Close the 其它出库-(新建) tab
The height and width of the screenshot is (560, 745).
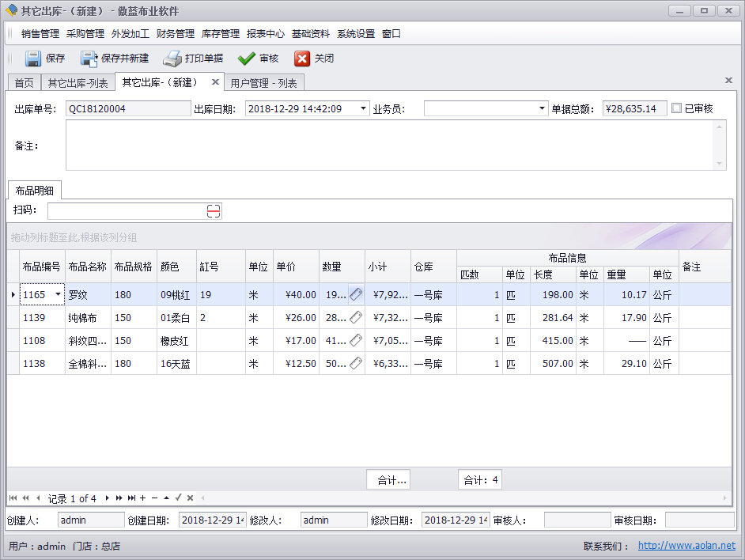(215, 82)
